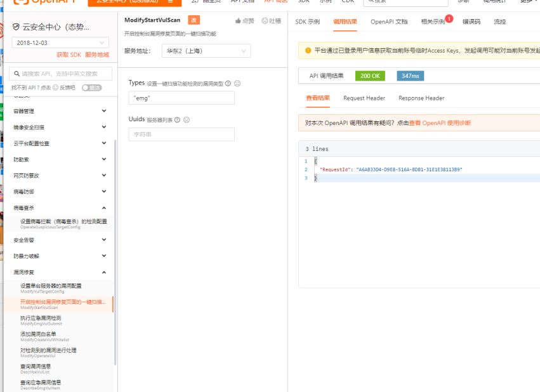Screen dimensions: 540x392
Task: Open the OpenAPI 文档 tab
Action: coord(389,22)
